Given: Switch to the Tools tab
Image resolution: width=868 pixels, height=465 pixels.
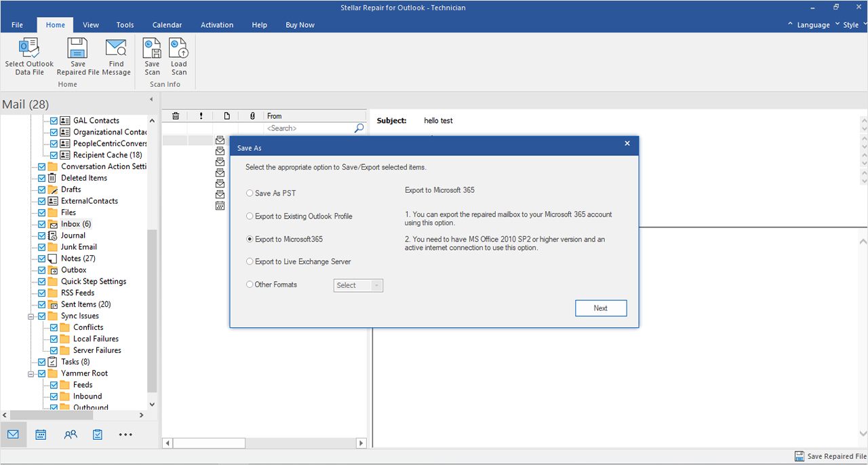Looking at the screenshot, I should tap(125, 25).
